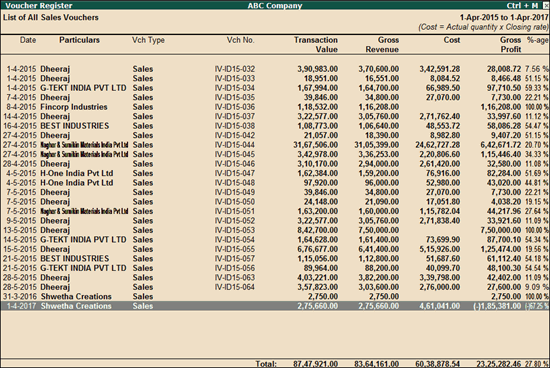Viewport: 550px width, 368px height.
Task: Click the Gross Revenue column header
Action: click(x=382, y=45)
